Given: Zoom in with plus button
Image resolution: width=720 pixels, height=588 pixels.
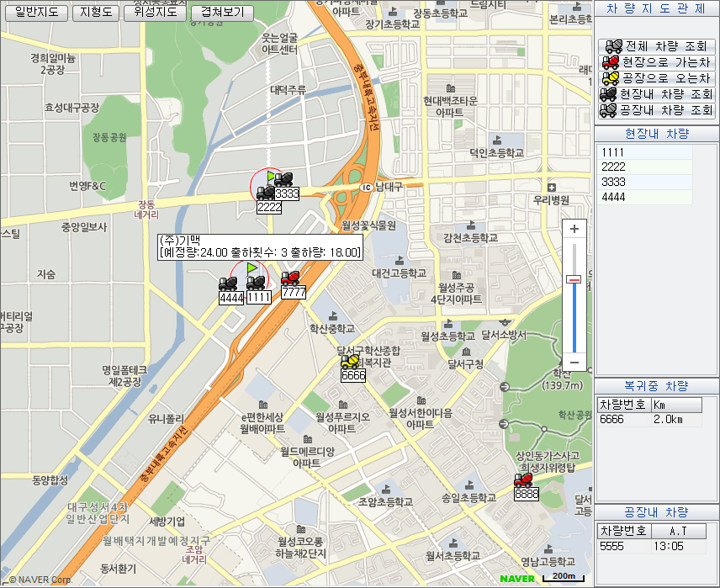Looking at the screenshot, I should [574, 229].
